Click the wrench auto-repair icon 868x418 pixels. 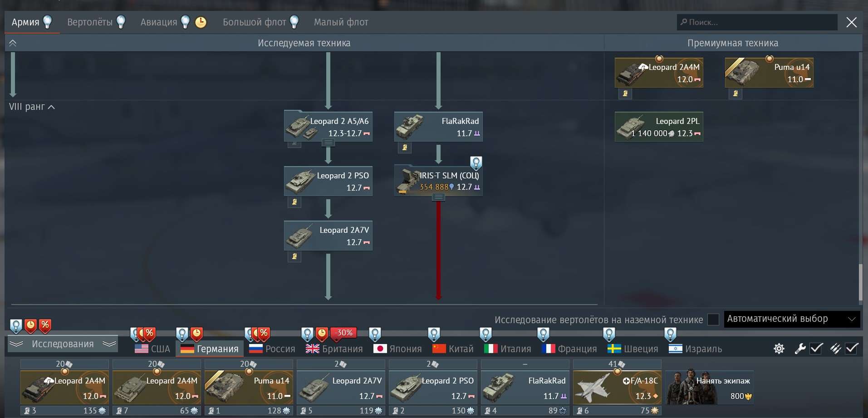(800, 349)
